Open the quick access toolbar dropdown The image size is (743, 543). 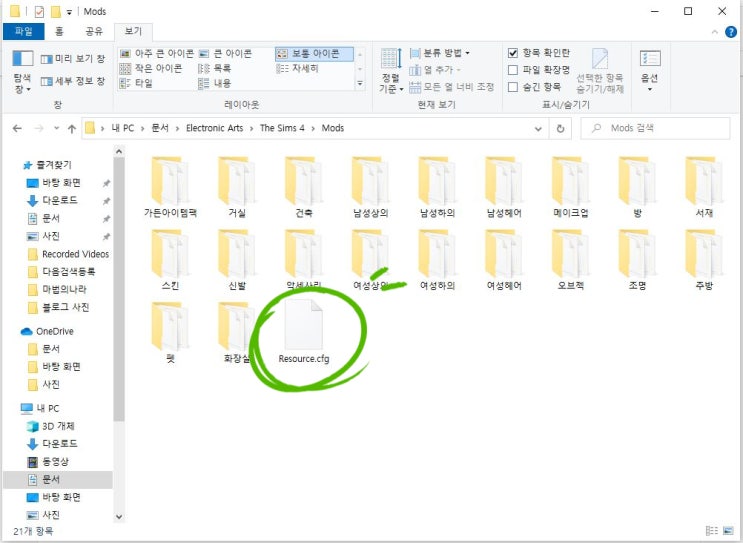(69, 12)
